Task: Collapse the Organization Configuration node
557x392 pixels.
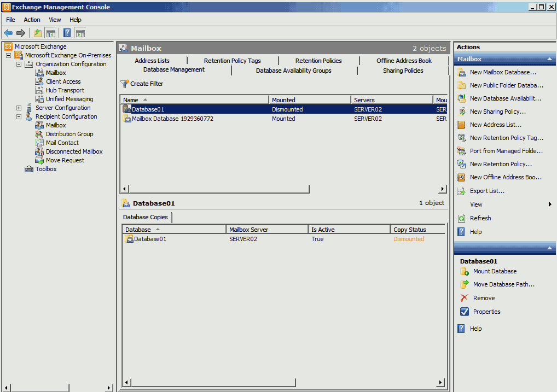Action: (19, 65)
